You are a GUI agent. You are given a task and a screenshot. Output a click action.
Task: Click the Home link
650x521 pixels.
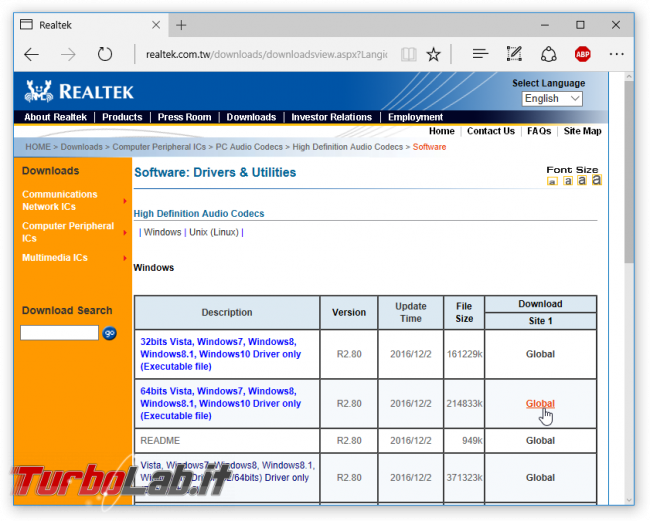441,131
